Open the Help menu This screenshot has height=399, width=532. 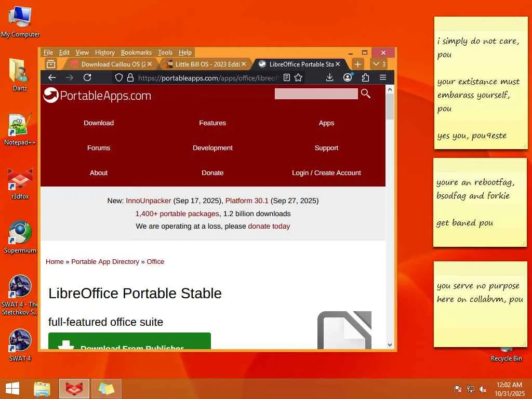pyautogui.click(x=185, y=52)
